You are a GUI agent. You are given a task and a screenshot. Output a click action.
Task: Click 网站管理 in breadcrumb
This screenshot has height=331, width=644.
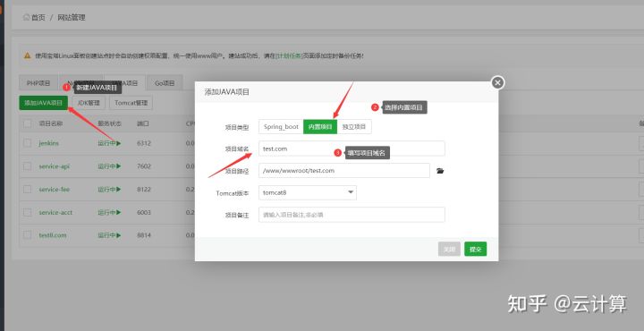71,18
